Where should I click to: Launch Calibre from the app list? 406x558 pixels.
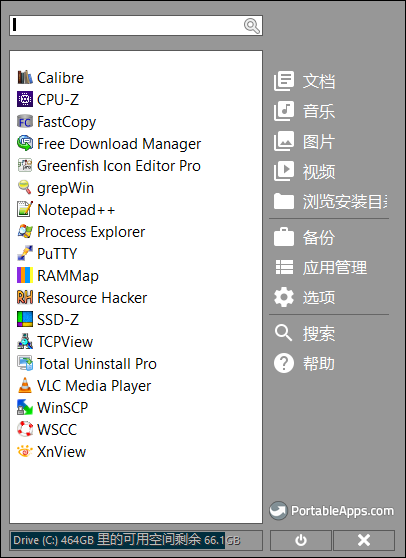point(51,78)
